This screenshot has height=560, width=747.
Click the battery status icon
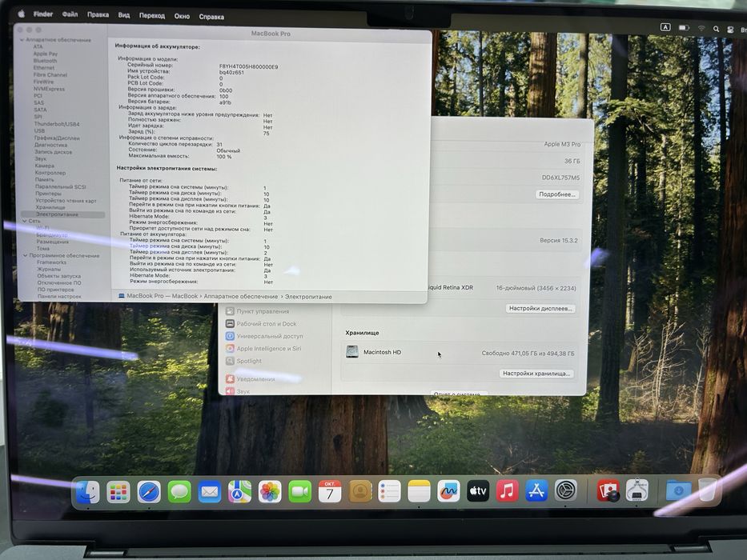[x=684, y=28]
